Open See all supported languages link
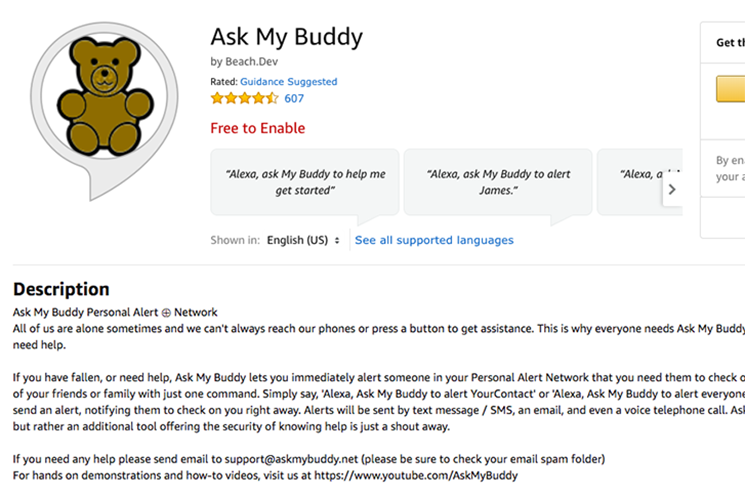The width and height of the screenshot is (745, 497). pyautogui.click(x=434, y=240)
